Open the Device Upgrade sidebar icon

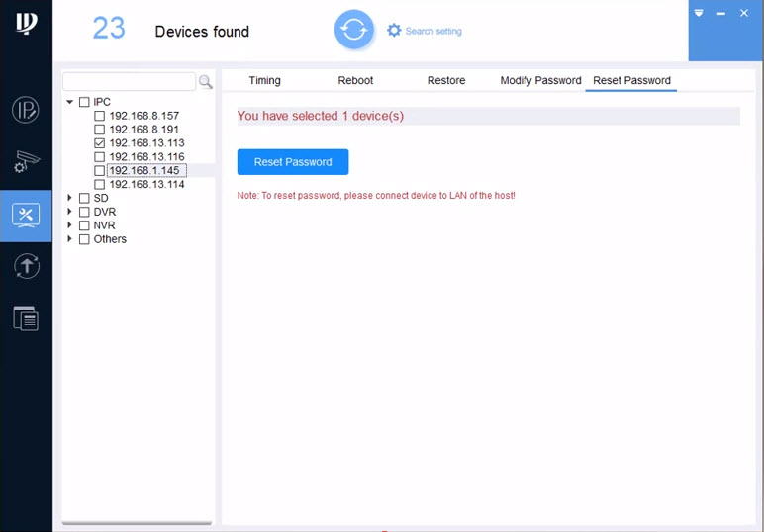(26, 266)
